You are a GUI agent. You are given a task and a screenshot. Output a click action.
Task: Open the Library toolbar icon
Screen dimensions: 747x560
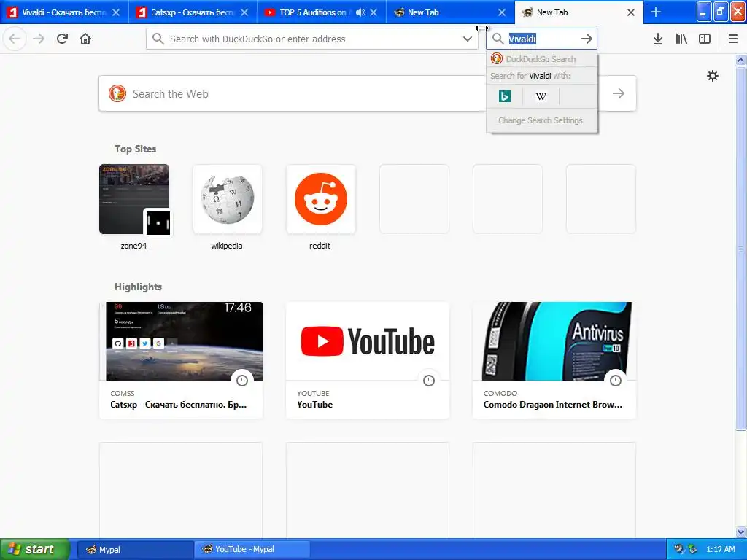[681, 39]
